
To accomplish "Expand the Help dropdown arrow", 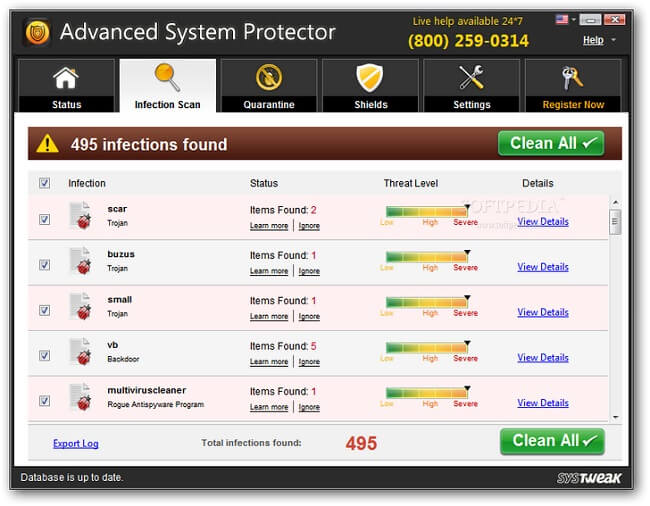I will [614, 40].
